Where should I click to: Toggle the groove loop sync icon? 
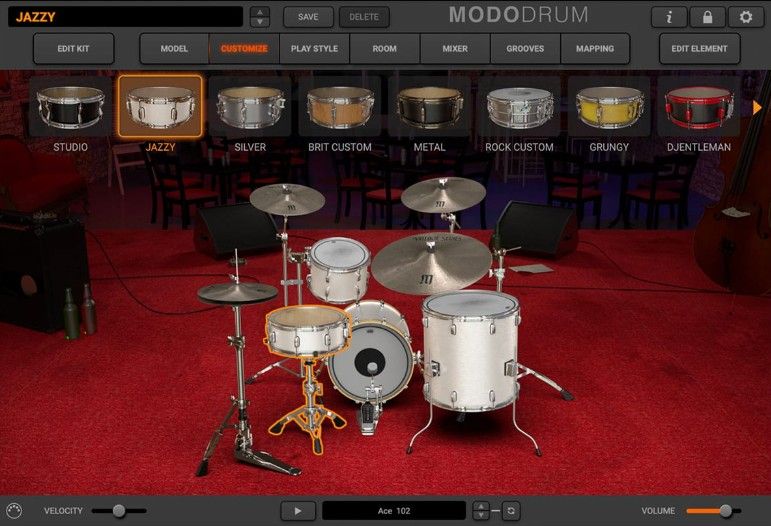(x=511, y=510)
